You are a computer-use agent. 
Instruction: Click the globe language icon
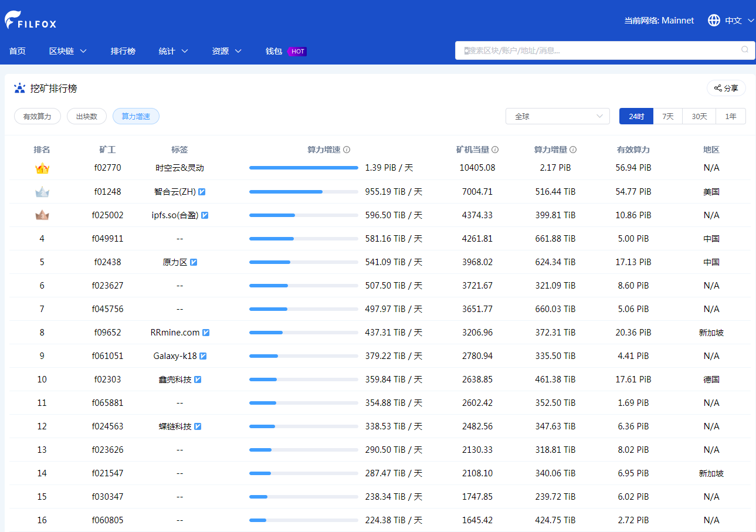(714, 21)
